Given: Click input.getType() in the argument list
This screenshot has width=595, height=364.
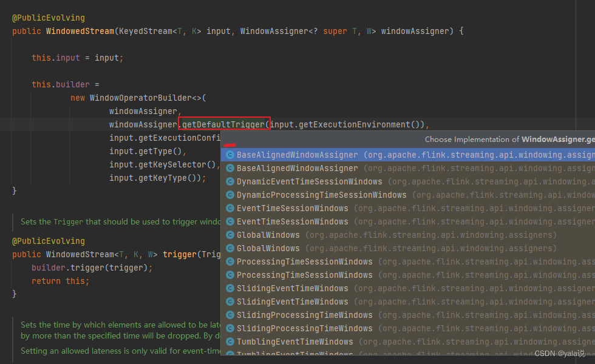Looking at the screenshot, I should [145, 151].
